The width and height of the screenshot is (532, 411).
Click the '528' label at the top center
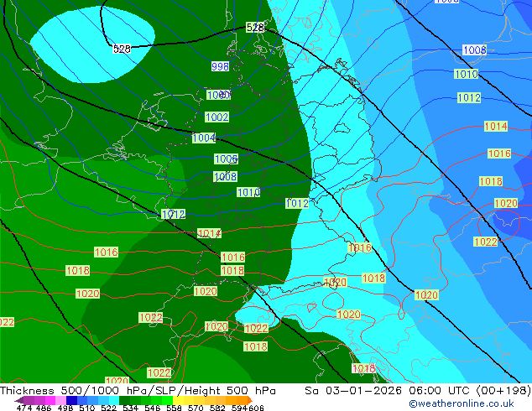coord(255,28)
